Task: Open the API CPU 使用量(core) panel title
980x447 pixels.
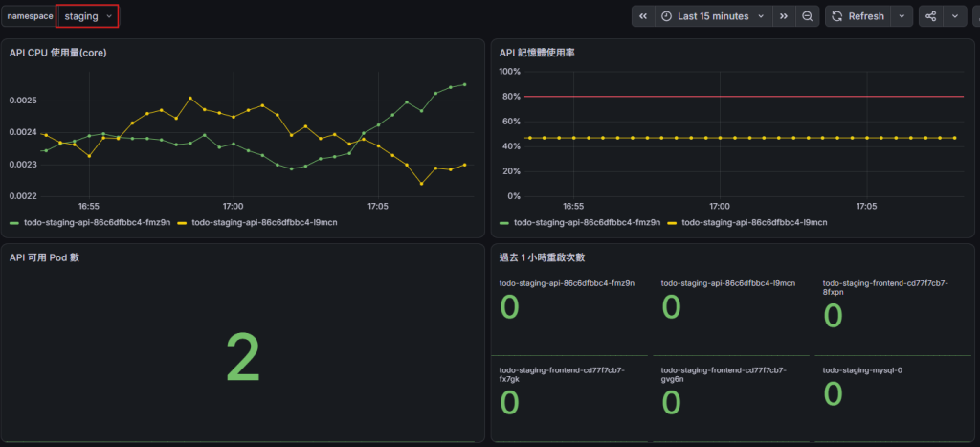Action: point(58,54)
